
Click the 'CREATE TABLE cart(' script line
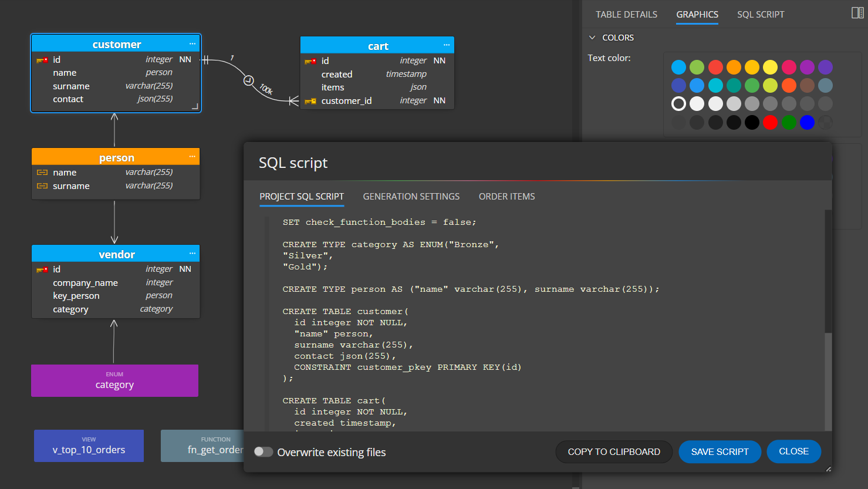pyautogui.click(x=334, y=401)
